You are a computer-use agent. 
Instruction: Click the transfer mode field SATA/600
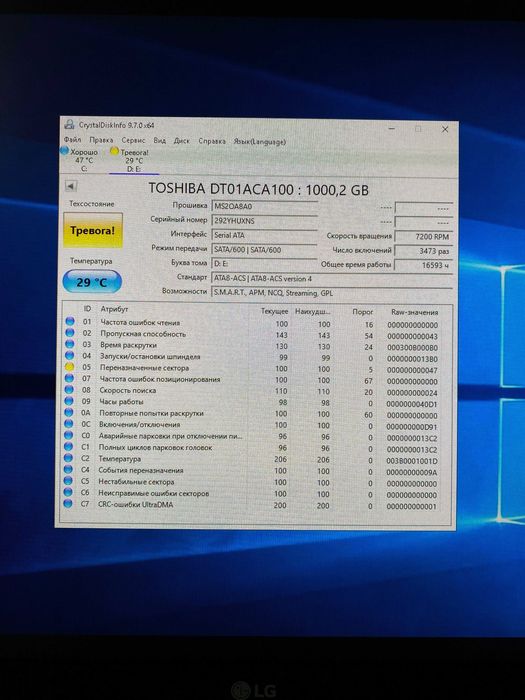tap(264, 250)
